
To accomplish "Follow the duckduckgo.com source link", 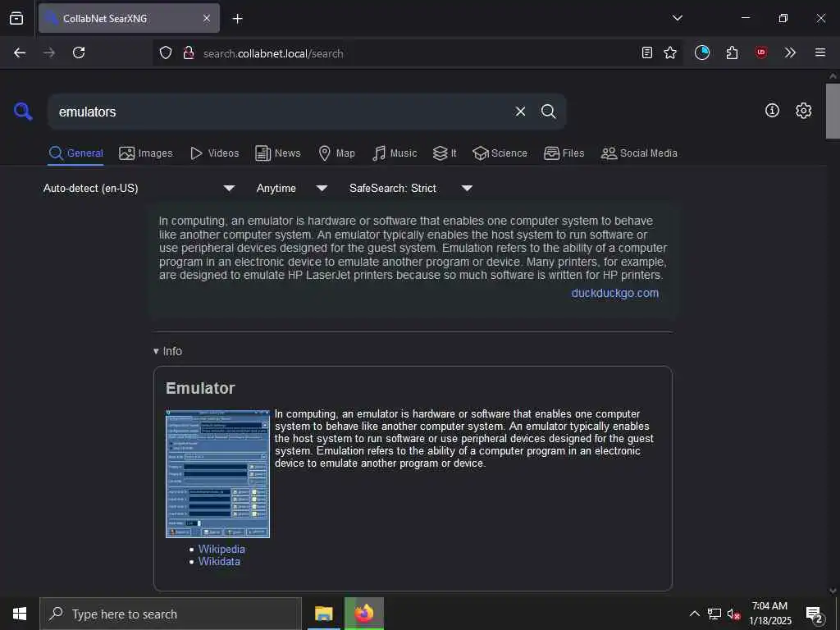I will point(615,293).
